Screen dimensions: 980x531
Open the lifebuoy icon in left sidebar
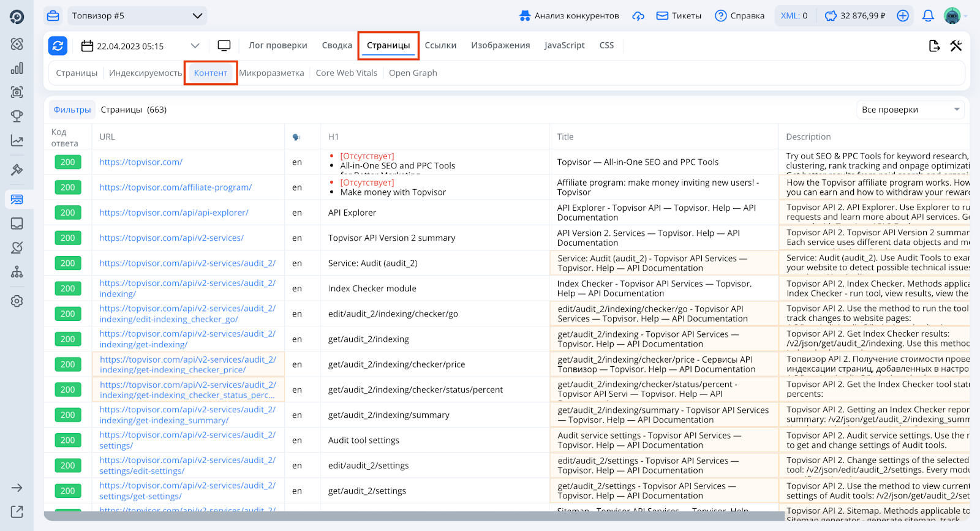point(17,44)
